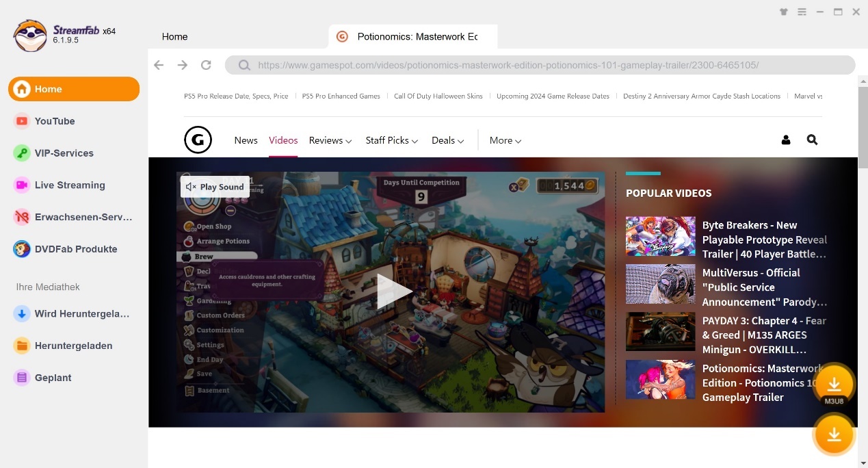Screen dimensions: 868x468
Task: Click the orange download button at the bottom
Action: coord(834,434)
